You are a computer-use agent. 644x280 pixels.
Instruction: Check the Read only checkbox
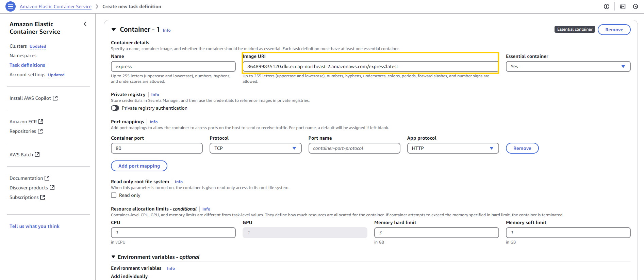(x=114, y=195)
